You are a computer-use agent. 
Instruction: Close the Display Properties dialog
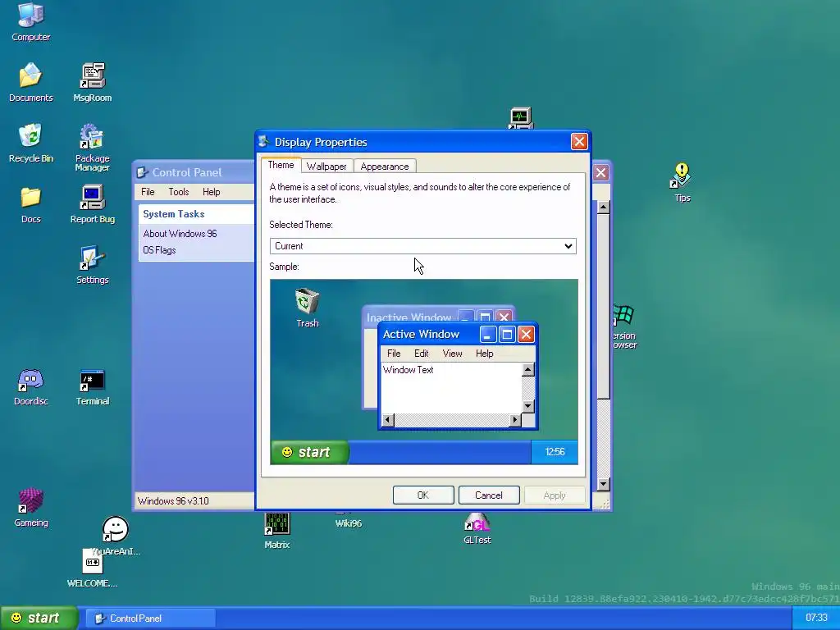(x=579, y=141)
